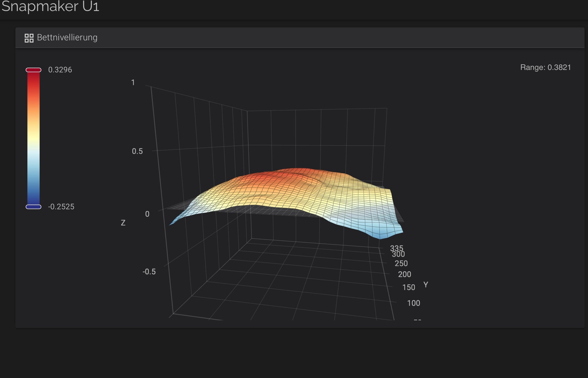
Task: Click the Range: 0.3821 text
Action: click(x=545, y=67)
